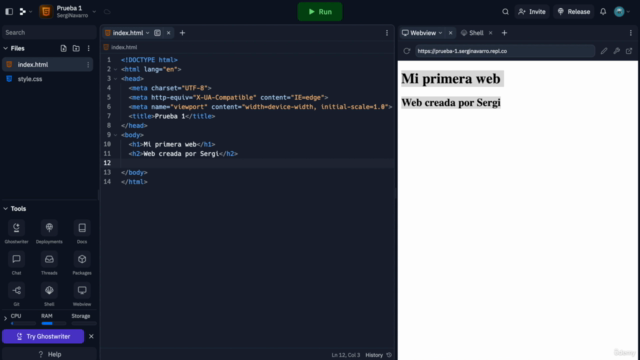Collapse the Files section
The image size is (640, 360).
(6, 49)
